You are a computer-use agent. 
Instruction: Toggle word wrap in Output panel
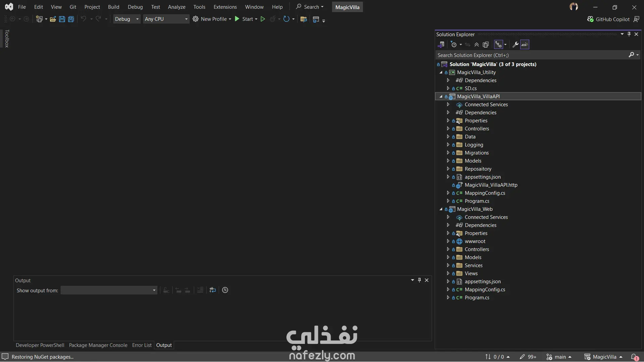coord(213,290)
